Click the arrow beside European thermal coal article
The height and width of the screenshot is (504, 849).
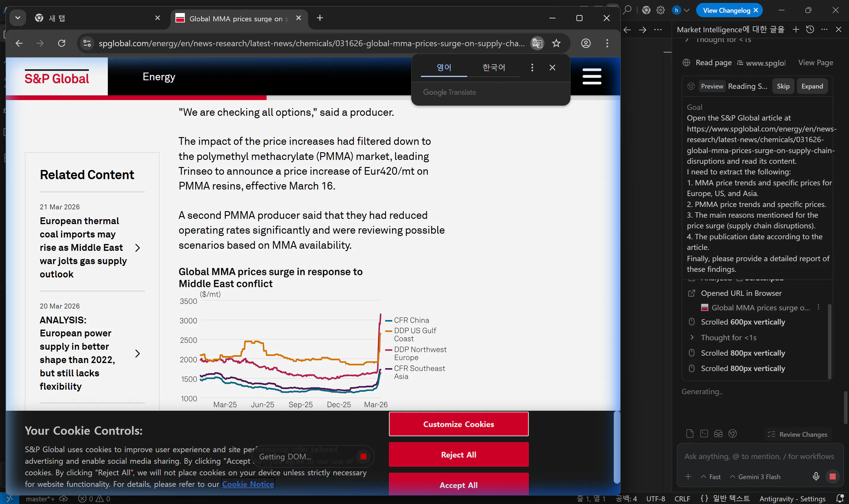pyautogui.click(x=137, y=248)
